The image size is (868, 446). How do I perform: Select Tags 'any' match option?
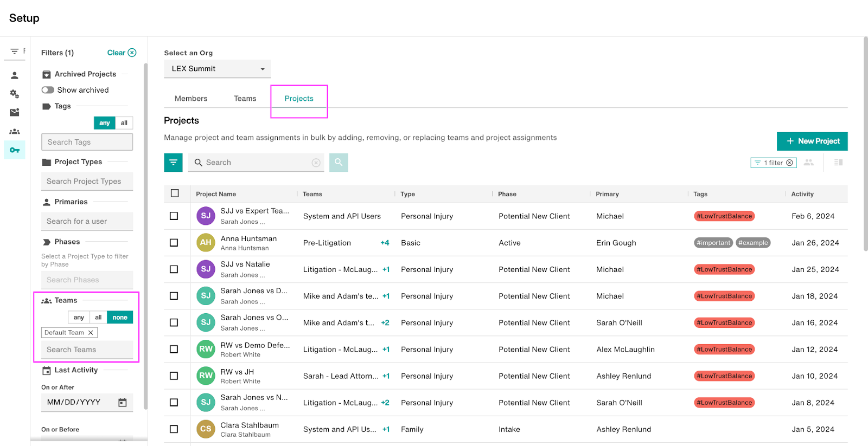point(105,123)
